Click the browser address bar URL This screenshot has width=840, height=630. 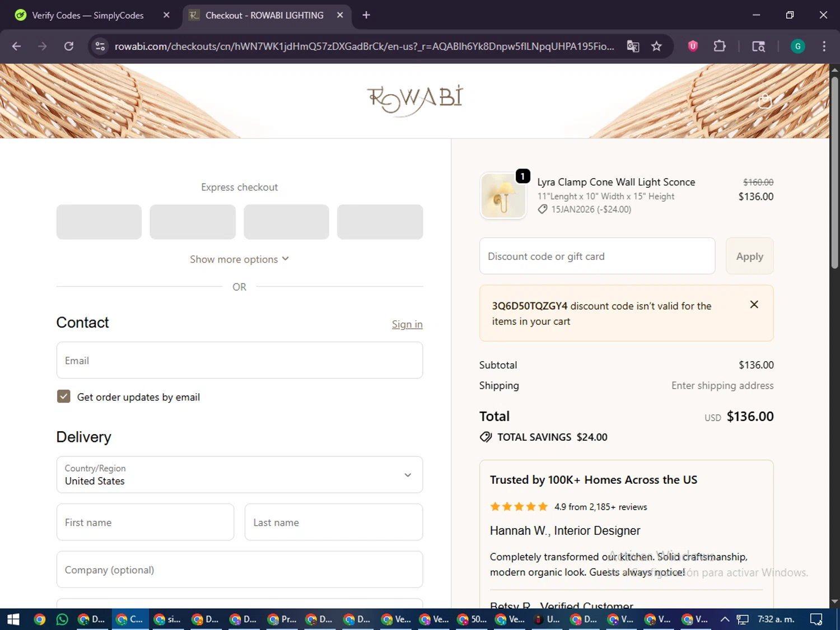pyautogui.click(x=364, y=46)
